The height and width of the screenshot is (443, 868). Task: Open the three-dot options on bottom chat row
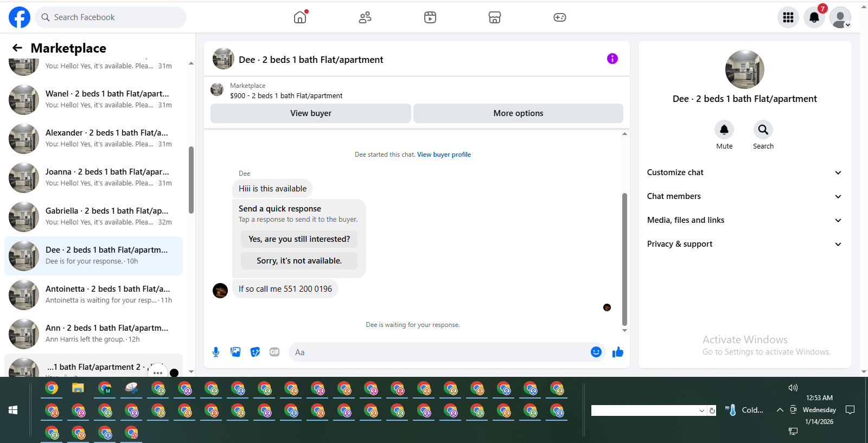(x=158, y=373)
